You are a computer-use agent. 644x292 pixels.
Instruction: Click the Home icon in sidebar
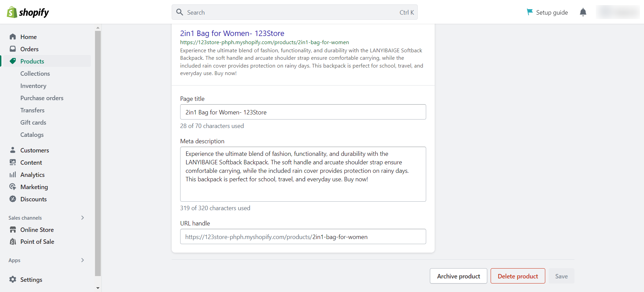pyautogui.click(x=13, y=37)
